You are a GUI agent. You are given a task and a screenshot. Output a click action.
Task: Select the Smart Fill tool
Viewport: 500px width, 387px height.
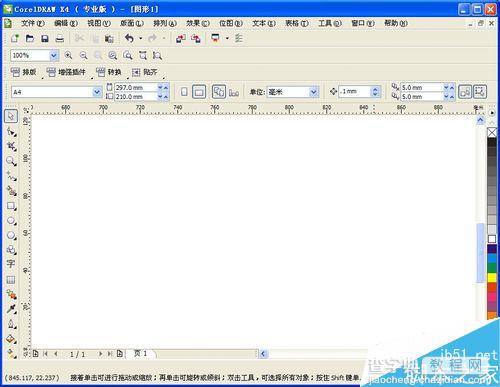tap(11, 191)
